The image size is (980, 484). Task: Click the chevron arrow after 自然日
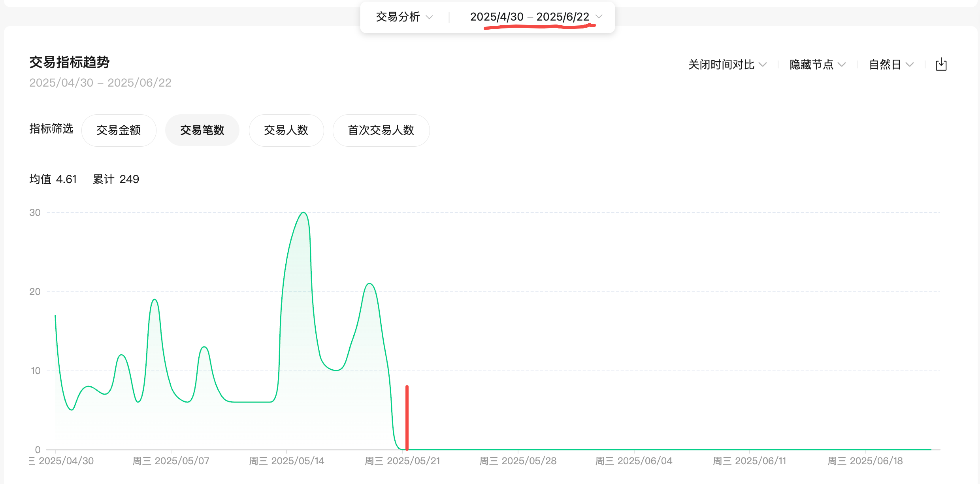[910, 64]
